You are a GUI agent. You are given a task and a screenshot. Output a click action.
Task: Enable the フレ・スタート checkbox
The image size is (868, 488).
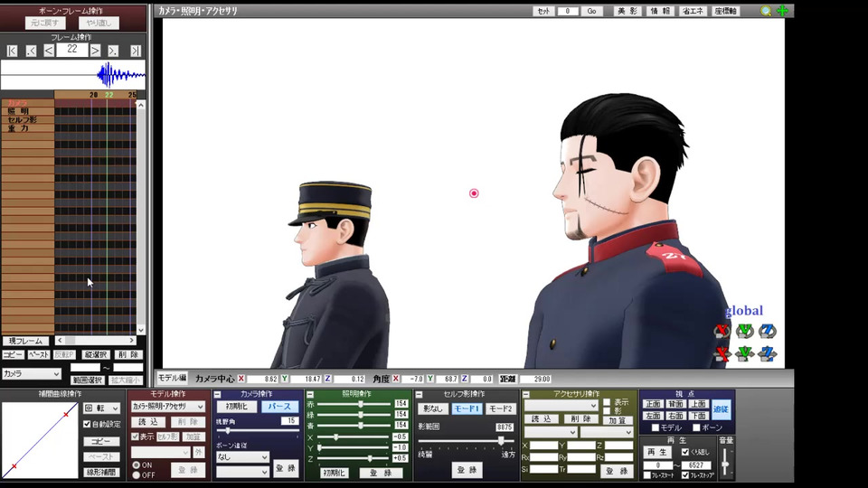(646, 475)
